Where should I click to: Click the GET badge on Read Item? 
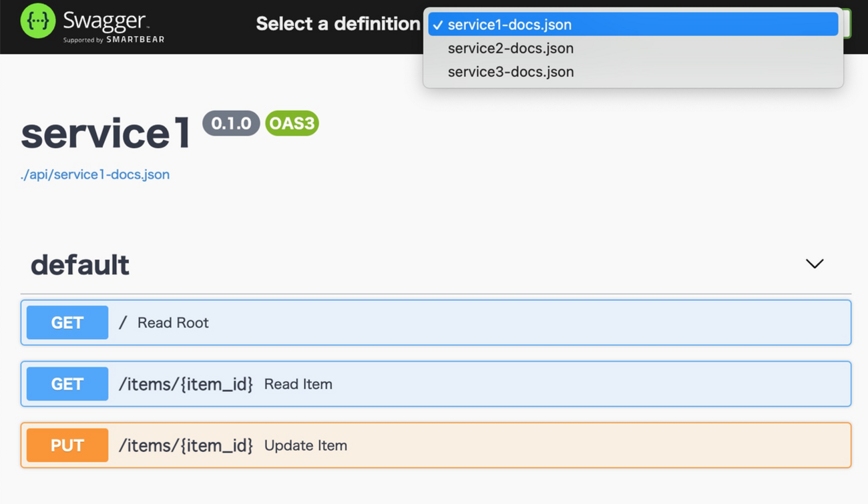[x=67, y=384]
